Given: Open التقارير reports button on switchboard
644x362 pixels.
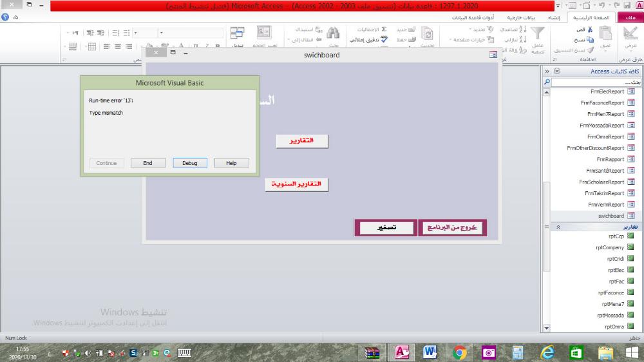Looking at the screenshot, I should point(302,141).
